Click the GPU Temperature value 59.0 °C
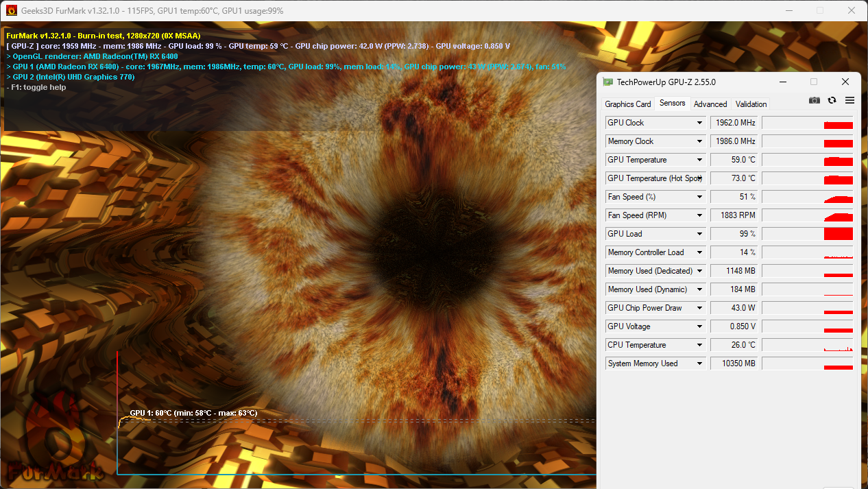Image resolution: width=868 pixels, height=489 pixels. [734, 160]
